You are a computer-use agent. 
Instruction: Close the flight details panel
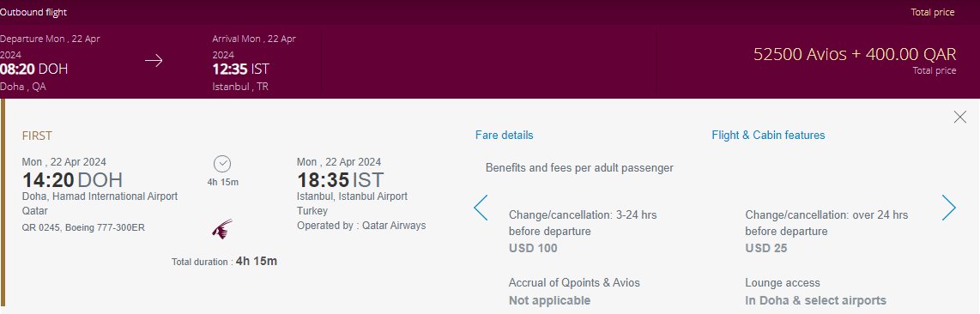(960, 117)
